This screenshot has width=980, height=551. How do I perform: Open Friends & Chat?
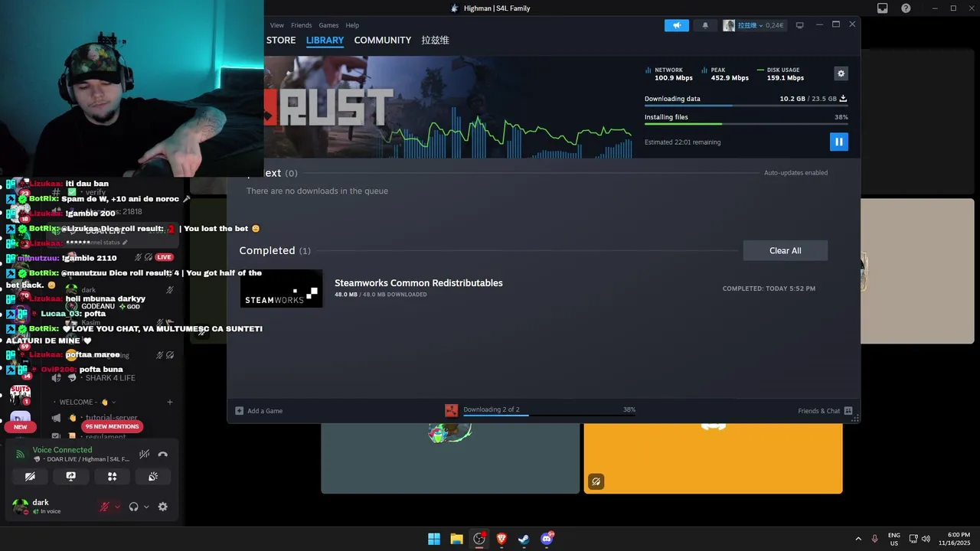tap(825, 411)
